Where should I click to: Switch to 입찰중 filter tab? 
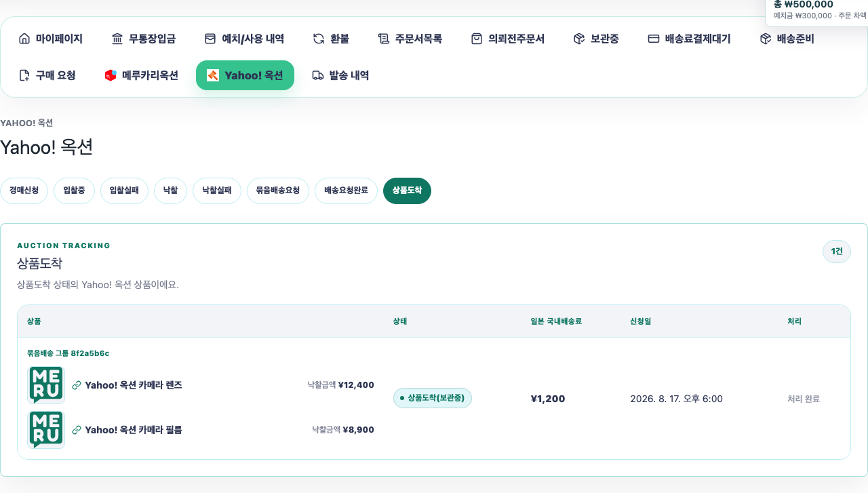click(x=74, y=191)
